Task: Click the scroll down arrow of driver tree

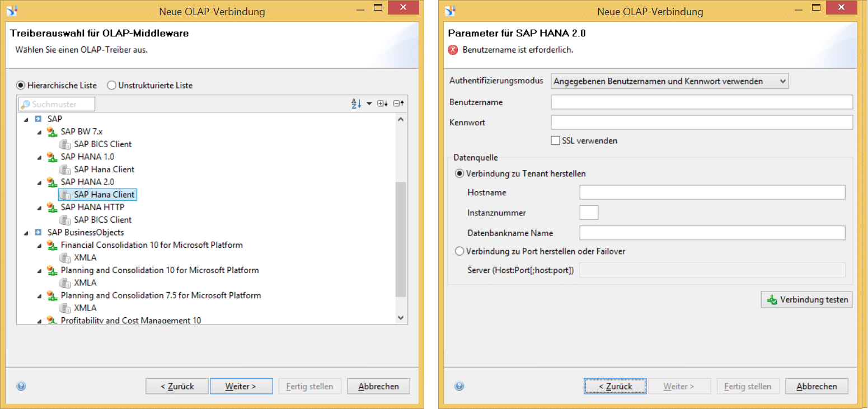Action: [401, 317]
